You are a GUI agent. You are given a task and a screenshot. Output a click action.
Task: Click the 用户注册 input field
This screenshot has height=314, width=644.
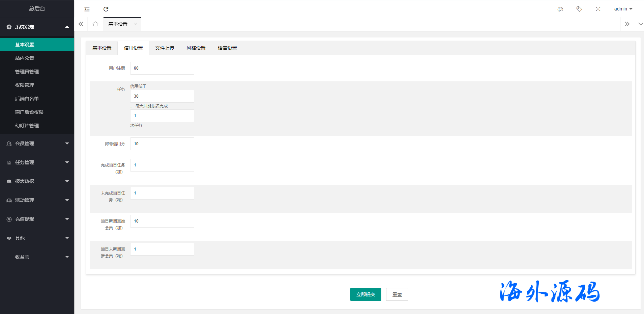pos(162,68)
